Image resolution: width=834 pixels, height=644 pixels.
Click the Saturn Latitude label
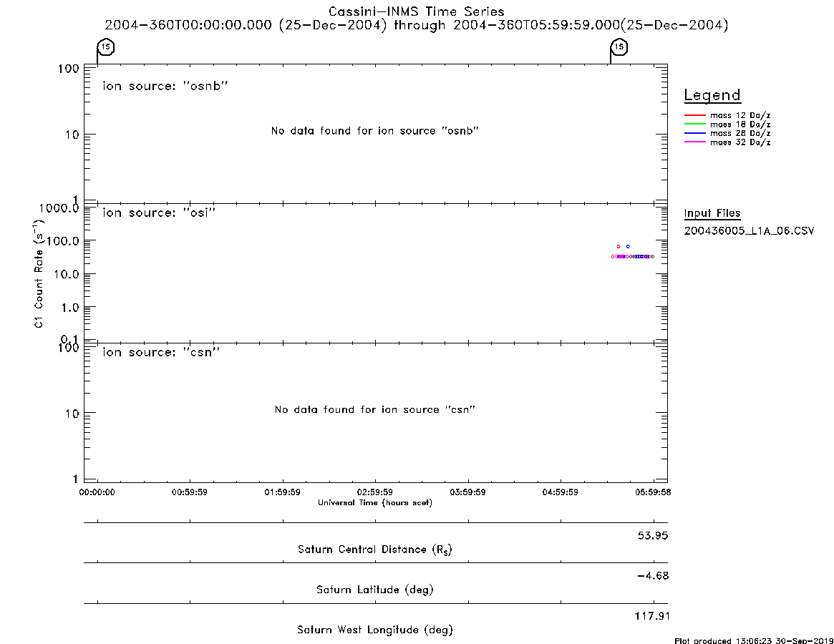[375, 590]
